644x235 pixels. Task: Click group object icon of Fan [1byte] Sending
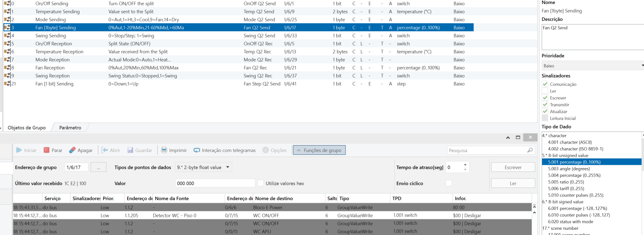[x=7, y=28]
